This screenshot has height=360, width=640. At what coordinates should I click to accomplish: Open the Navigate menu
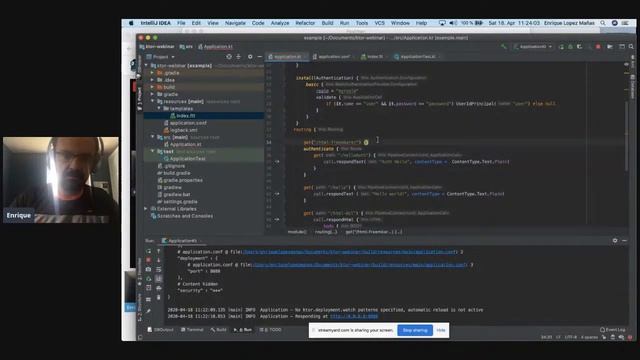click(235, 23)
